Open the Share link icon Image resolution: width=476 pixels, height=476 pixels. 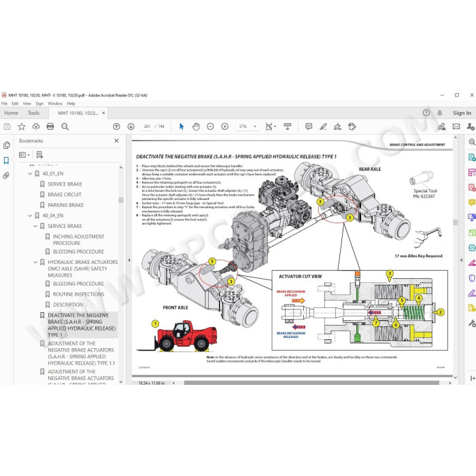442,126
